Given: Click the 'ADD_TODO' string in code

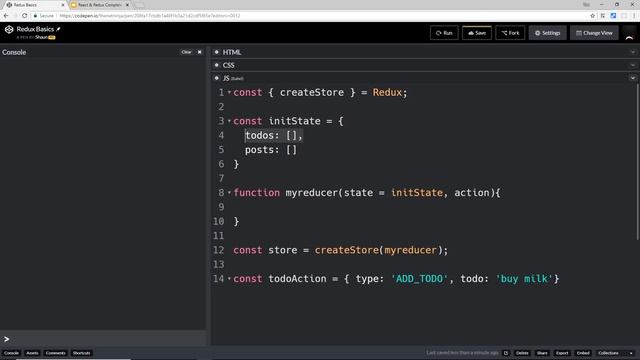Looking at the screenshot, I should coord(419,279).
